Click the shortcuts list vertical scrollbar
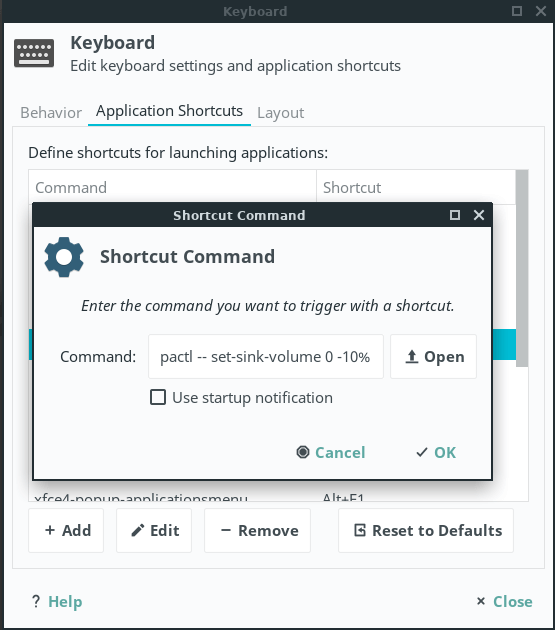This screenshot has height=630, width=555. (522, 268)
